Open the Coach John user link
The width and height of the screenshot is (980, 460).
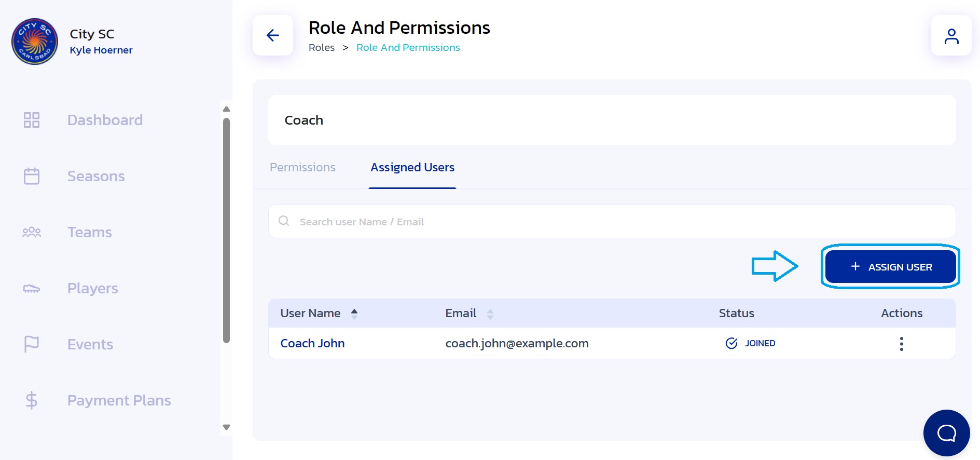pyautogui.click(x=312, y=343)
